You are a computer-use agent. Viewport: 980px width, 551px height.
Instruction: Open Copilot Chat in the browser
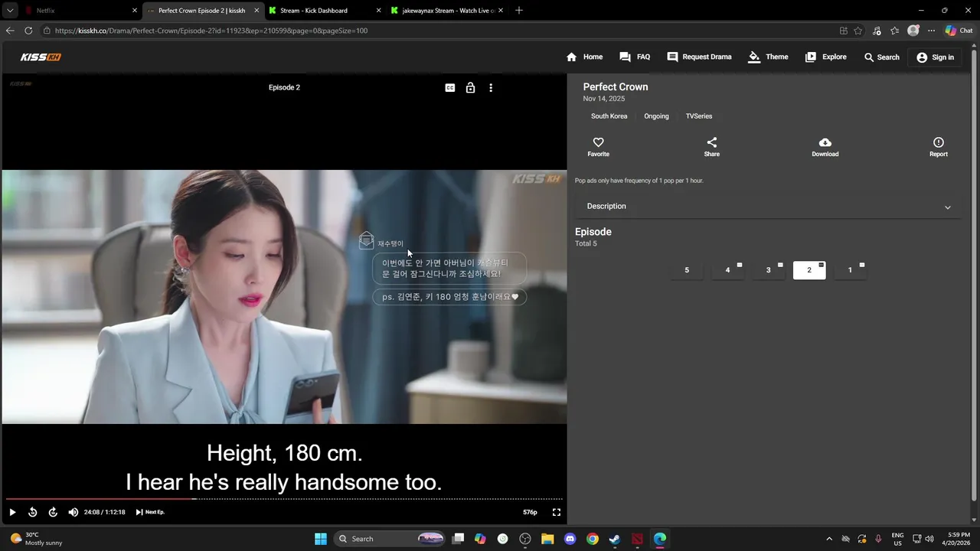tap(959, 31)
